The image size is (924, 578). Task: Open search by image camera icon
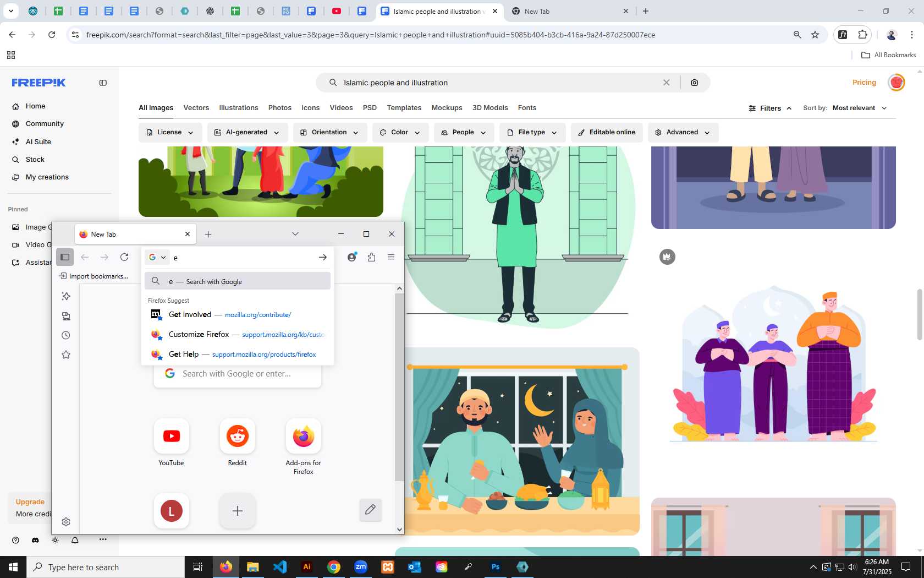click(695, 83)
